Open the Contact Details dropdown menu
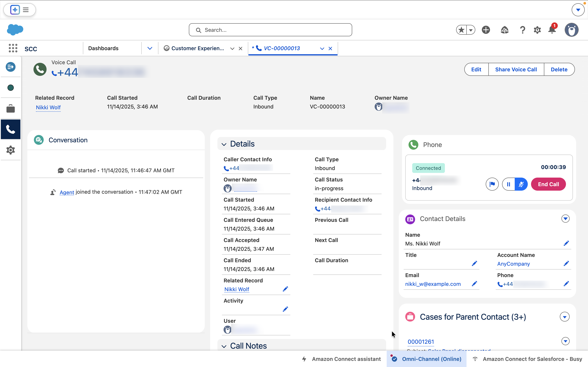Image resolution: width=588 pixels, height=367 pixels. click(565, 219)
